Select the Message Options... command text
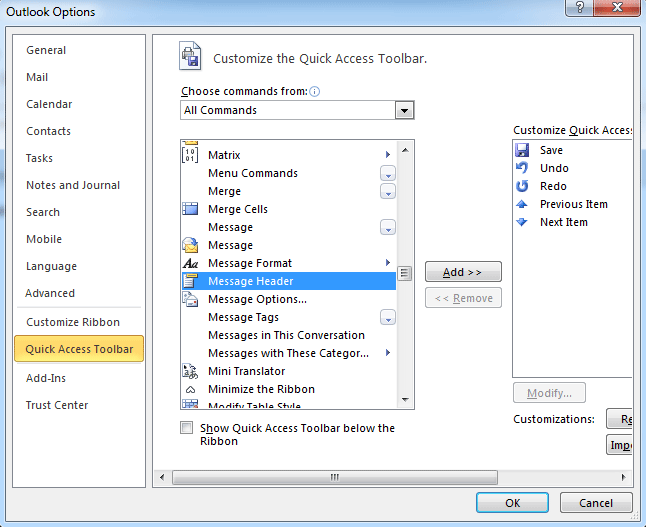 point(257,299)
